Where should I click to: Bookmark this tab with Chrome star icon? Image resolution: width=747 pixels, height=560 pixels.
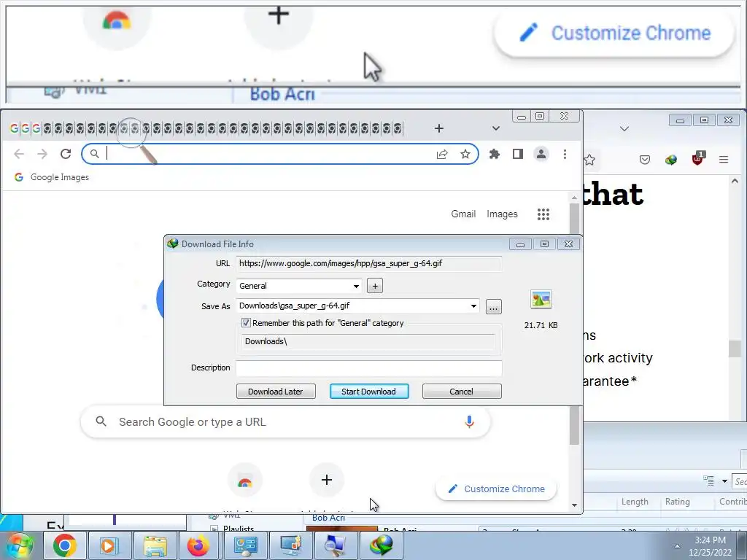(465, 154)
